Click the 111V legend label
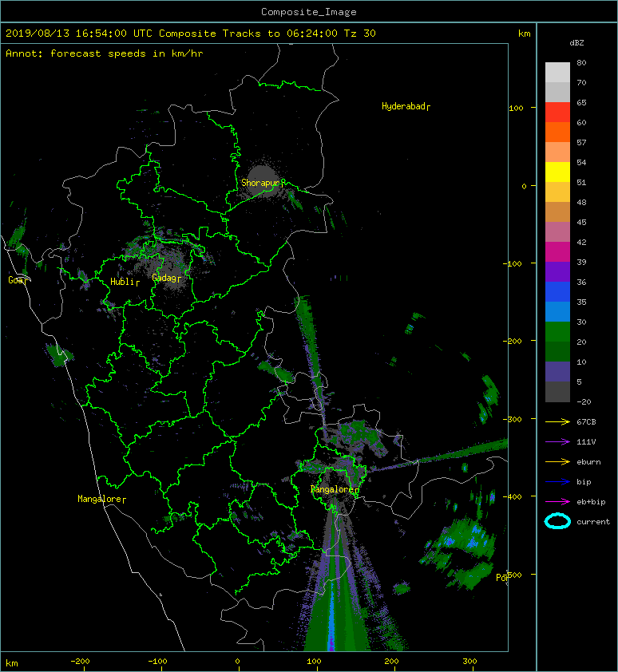Image resolution: width=618 pixels, height=672 pixels. point(586,442)
